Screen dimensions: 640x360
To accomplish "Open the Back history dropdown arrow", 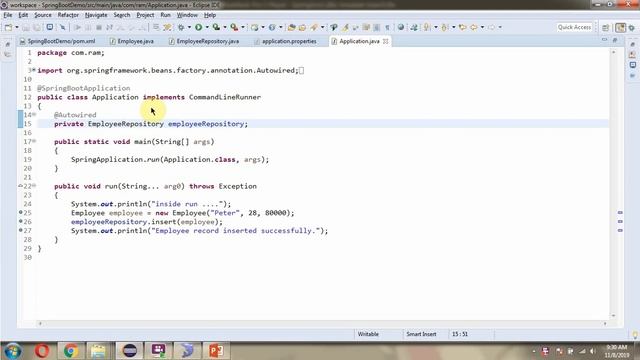I will [x=482, y=27].
